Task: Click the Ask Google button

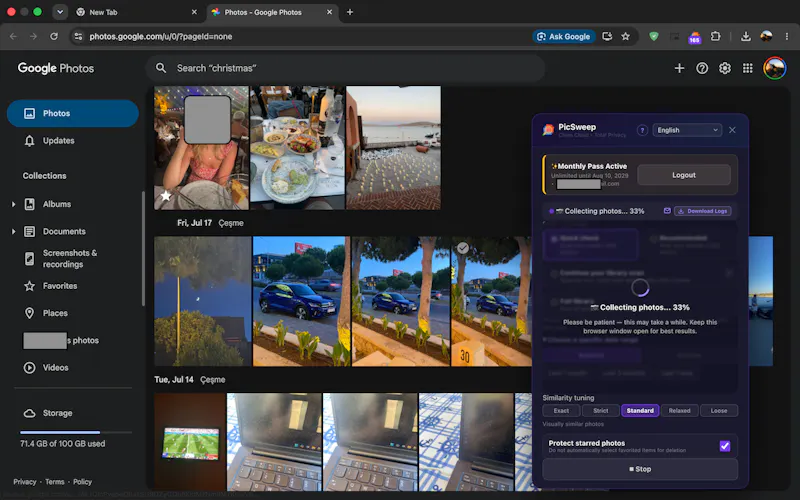Action: pos(564,36)
